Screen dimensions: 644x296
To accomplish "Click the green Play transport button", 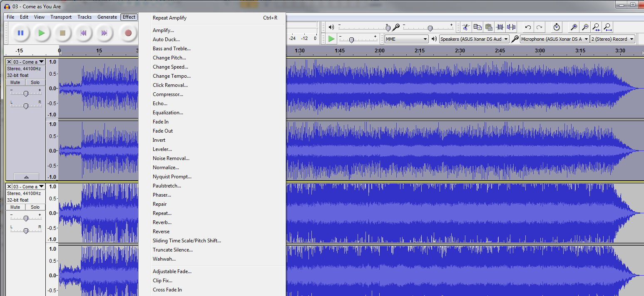I will click(x=42, y=33).
